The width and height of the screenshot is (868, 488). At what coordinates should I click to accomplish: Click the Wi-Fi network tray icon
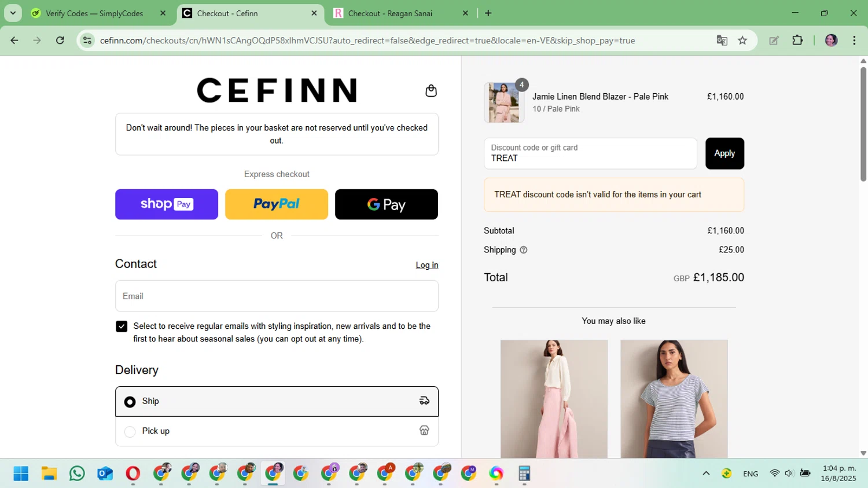pyautogui.click(x=774, y=474)
